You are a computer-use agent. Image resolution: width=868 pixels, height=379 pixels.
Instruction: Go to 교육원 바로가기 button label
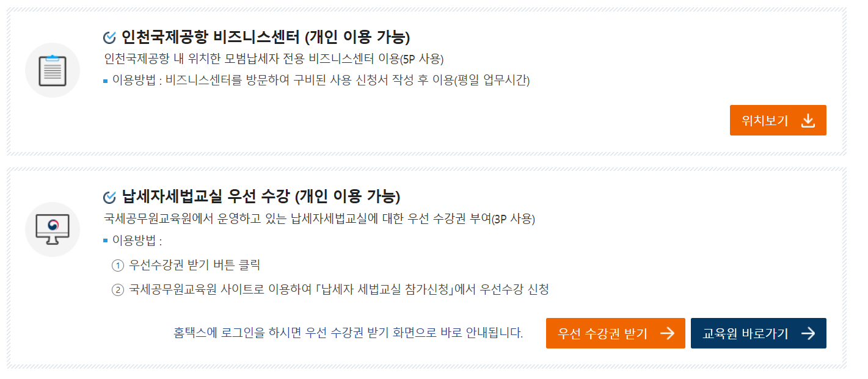pos(746,334)
